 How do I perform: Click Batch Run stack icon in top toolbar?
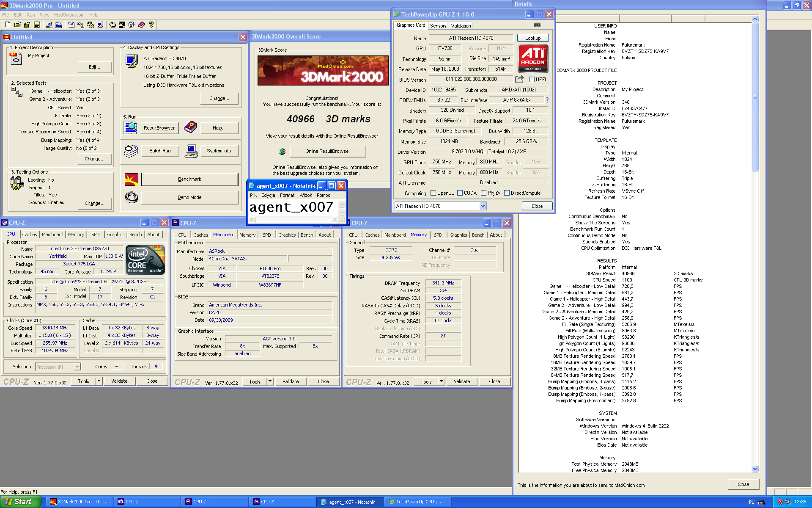tap(132, 25)
